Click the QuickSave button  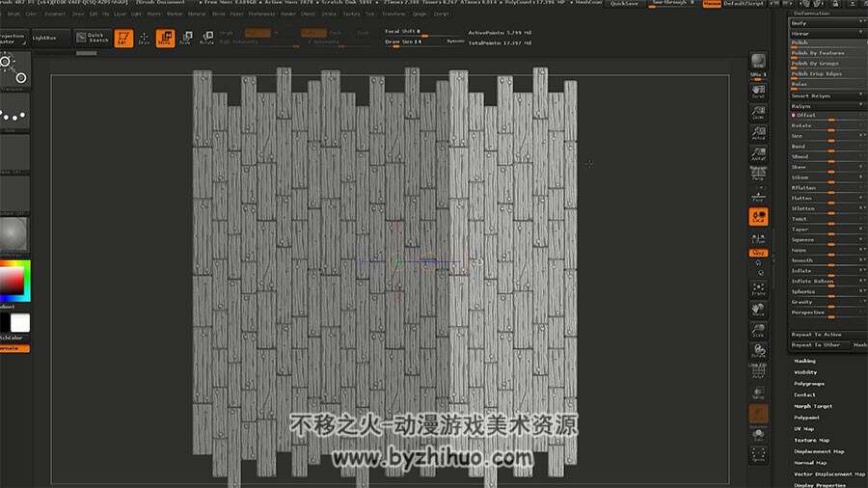[x=624, y=3]
